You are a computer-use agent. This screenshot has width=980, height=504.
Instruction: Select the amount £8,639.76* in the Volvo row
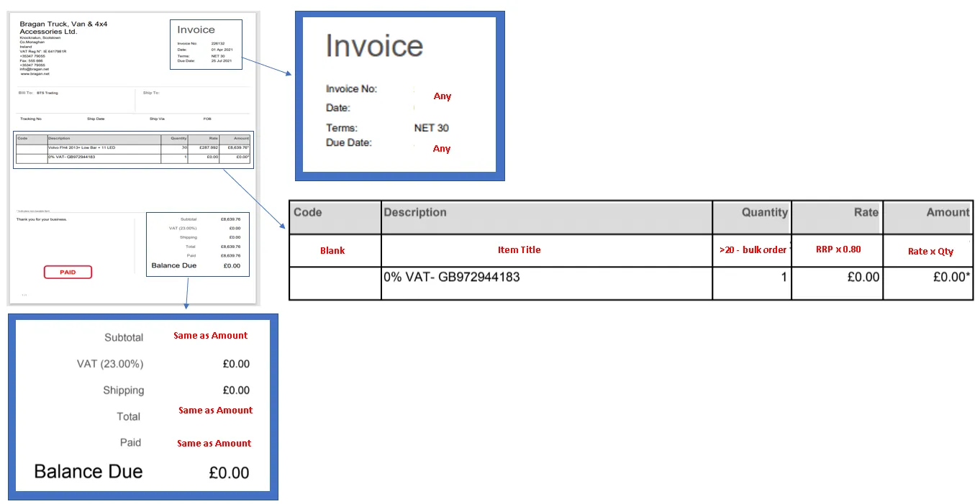(x=238, y=147)
